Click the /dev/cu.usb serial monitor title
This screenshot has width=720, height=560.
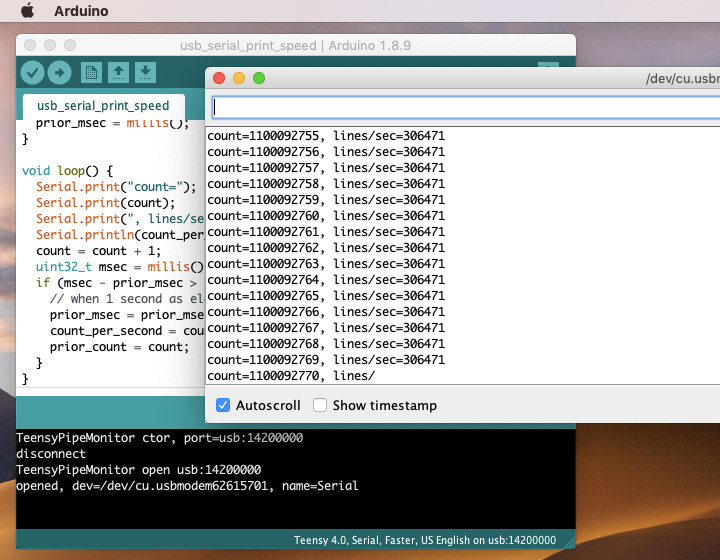[x=683, y=78]
